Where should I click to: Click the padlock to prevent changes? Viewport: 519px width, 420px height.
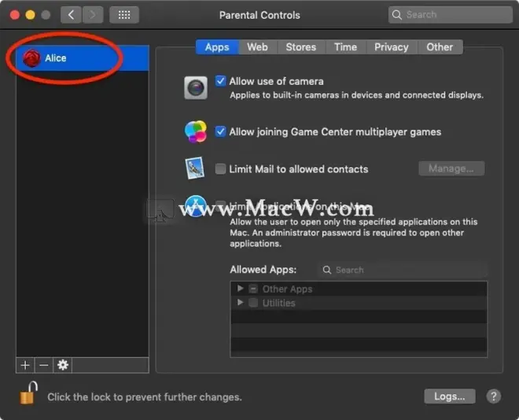tap(28, 393)
